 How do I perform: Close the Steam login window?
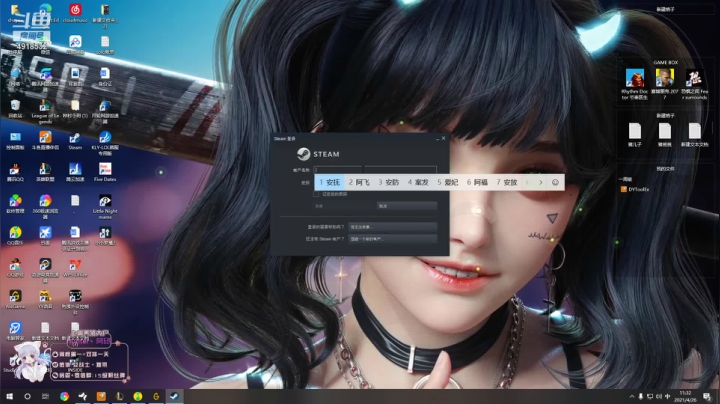click(444, 138)
